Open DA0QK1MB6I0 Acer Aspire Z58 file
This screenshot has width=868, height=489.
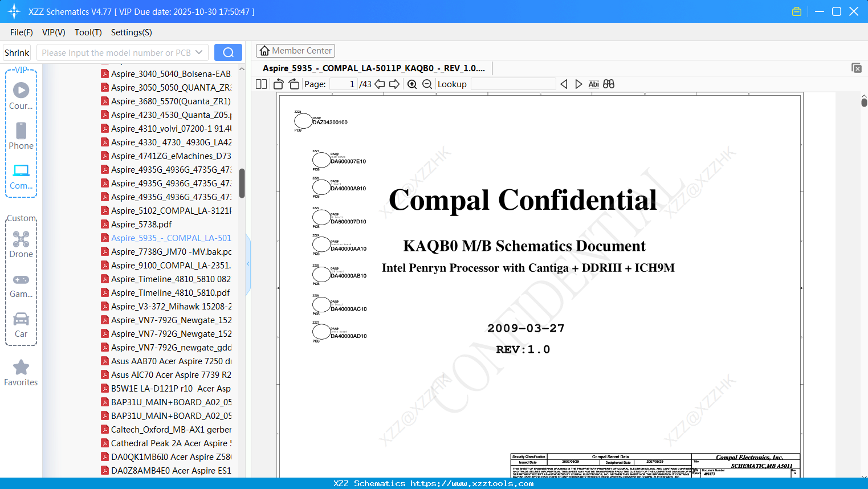(166, 457)
